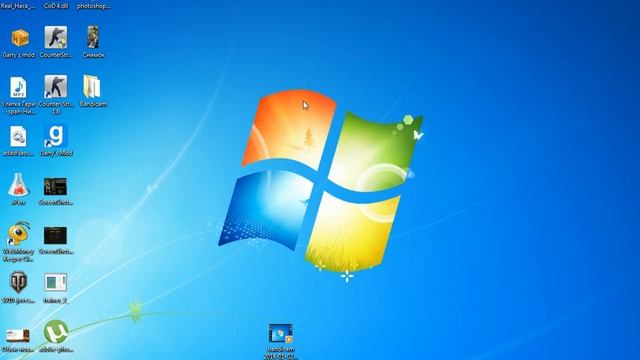Select the Снимок soldier picture file

pos(93,38)
